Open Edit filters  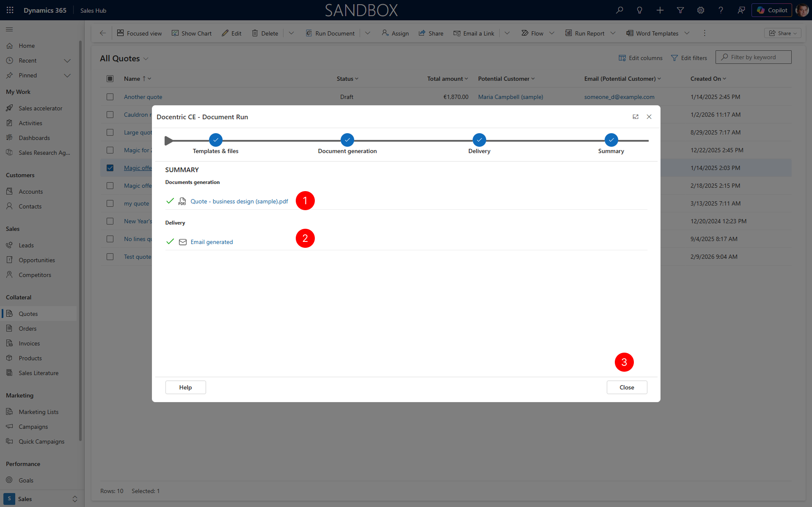(x=689, y=58)
